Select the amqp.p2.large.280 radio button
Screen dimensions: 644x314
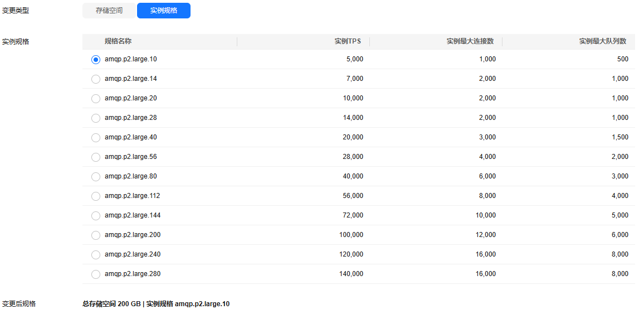96,274
